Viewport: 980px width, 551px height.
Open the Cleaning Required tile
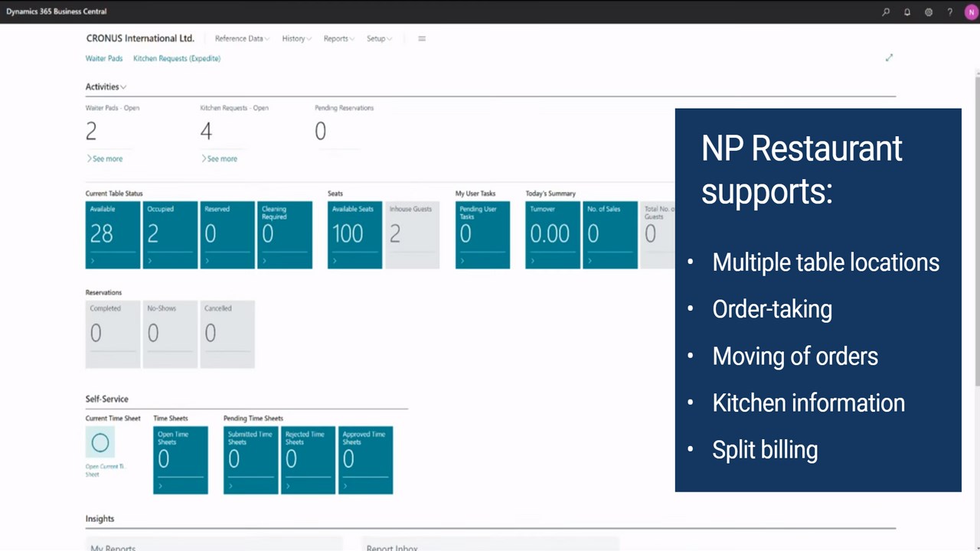pos(285,235)
